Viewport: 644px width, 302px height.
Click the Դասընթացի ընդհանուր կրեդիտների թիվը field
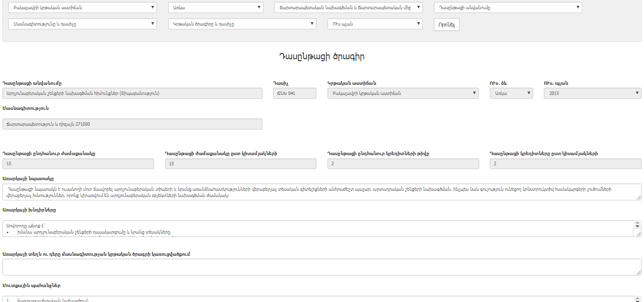[x=403, y=164]
